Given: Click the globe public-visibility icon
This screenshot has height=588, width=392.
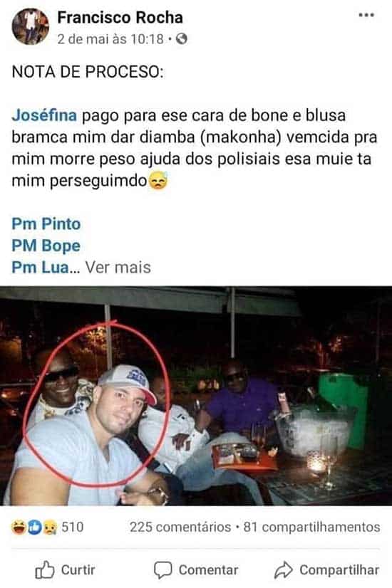Looking at the screenshot, I should point(182,38).
